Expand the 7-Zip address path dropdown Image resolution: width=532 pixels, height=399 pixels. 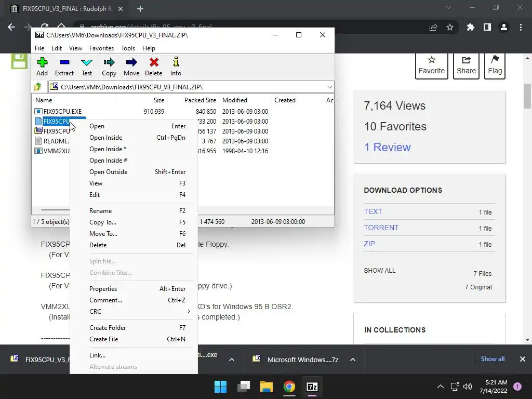pos(329,87)
